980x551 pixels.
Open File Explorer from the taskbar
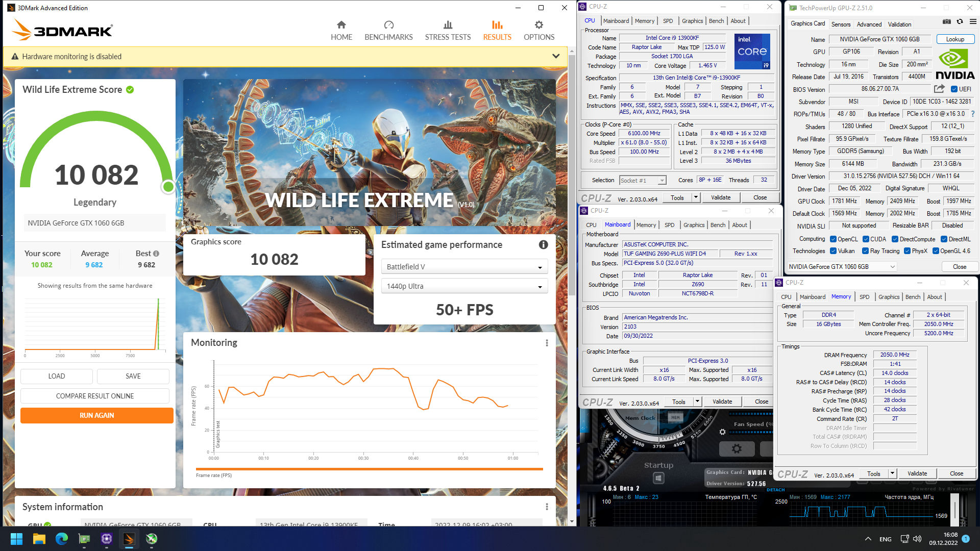(39, 539)
